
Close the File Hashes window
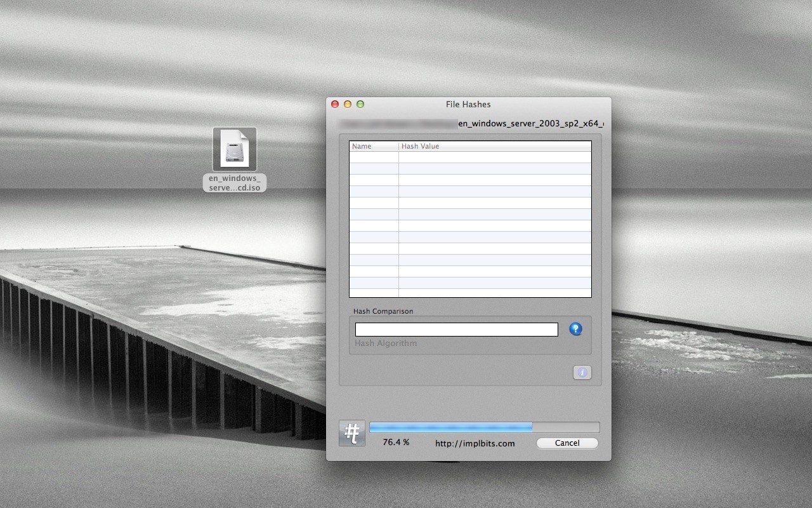point(335,104)
